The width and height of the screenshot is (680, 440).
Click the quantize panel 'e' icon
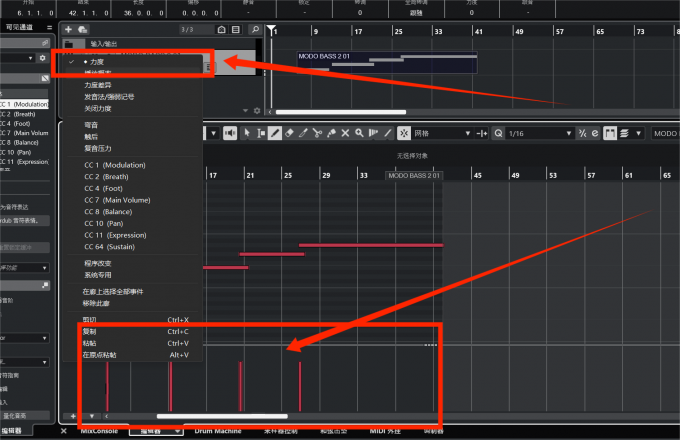[x=595, y=133]
